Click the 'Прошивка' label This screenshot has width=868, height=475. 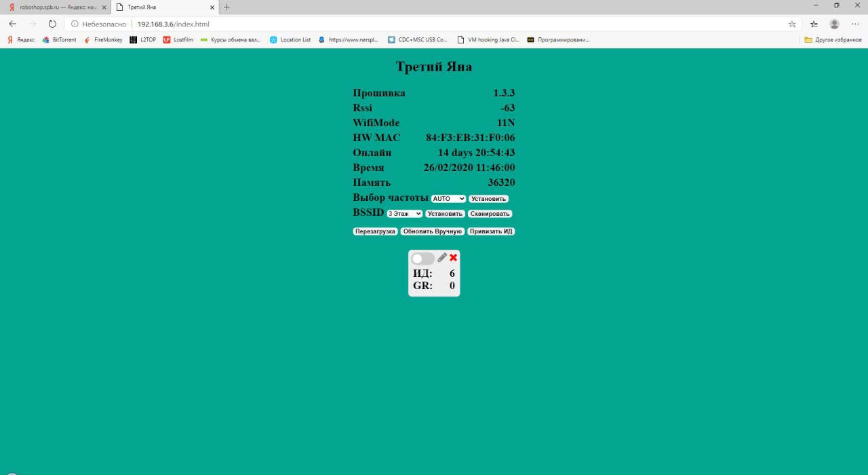click(379, 93)
